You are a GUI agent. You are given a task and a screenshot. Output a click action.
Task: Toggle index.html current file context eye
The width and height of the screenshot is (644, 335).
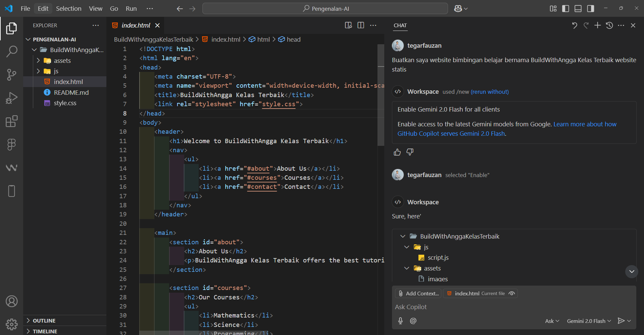(x=512, y=293)
